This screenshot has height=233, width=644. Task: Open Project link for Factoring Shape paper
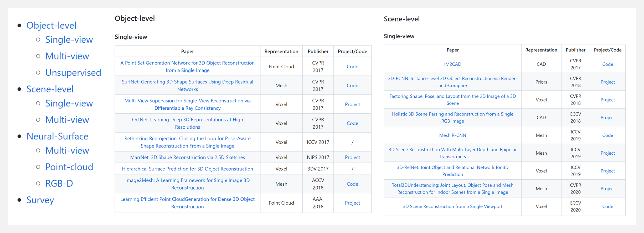607,100
